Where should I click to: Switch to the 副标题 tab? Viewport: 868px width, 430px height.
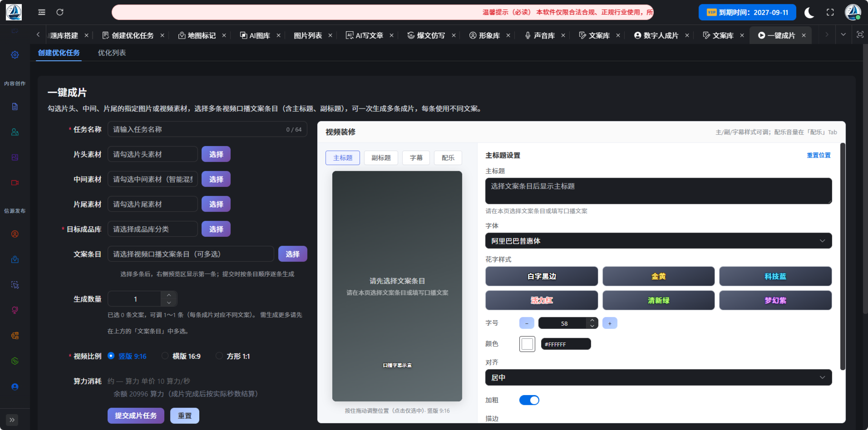381,158
